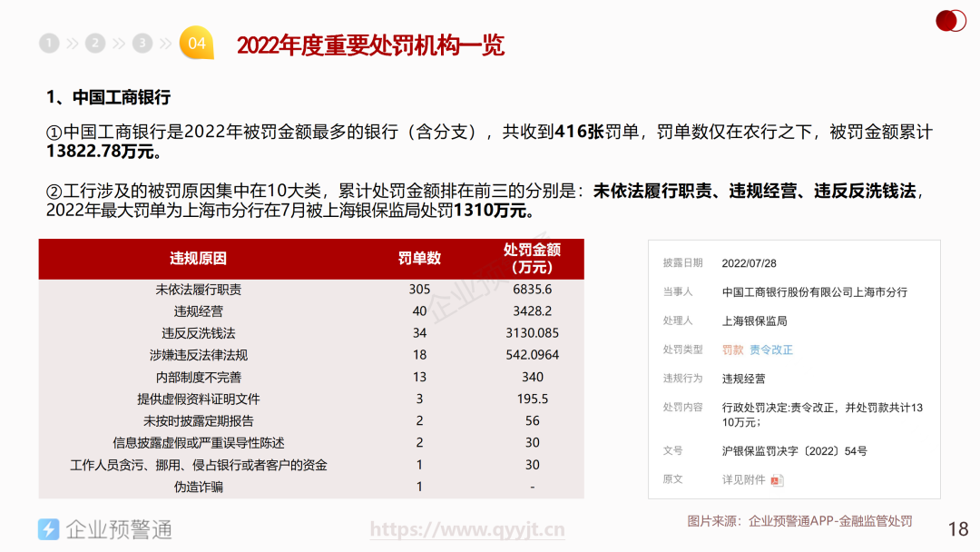Select the heading 1、中国工商银行
980x552 pixels.
click(108, 97)
